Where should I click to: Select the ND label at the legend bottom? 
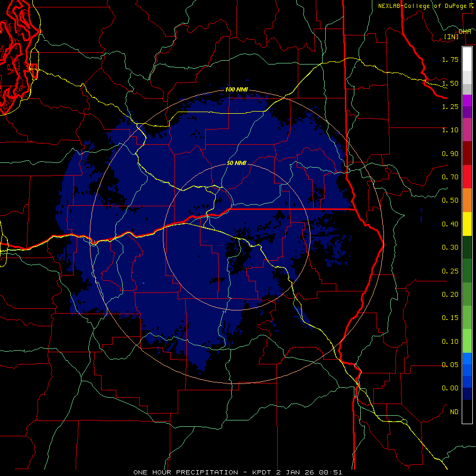click(x=454, y=412)
